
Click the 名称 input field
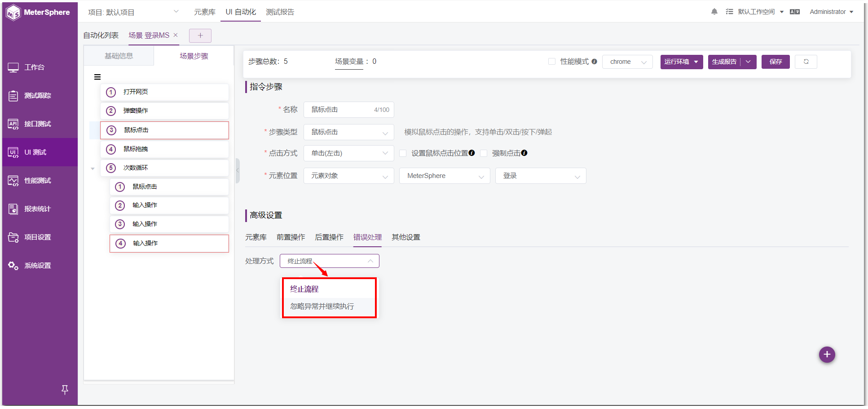(349, 110)
